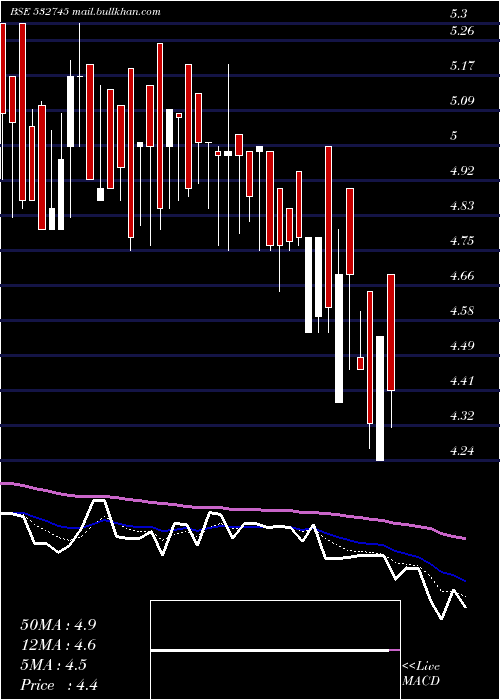Click the 4.83 price axis label

point(462,206)
